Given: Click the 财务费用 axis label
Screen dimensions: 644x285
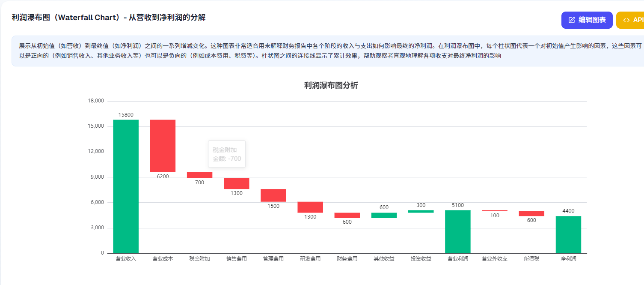Looking at the screenshot, I should (x=347, y=259).
